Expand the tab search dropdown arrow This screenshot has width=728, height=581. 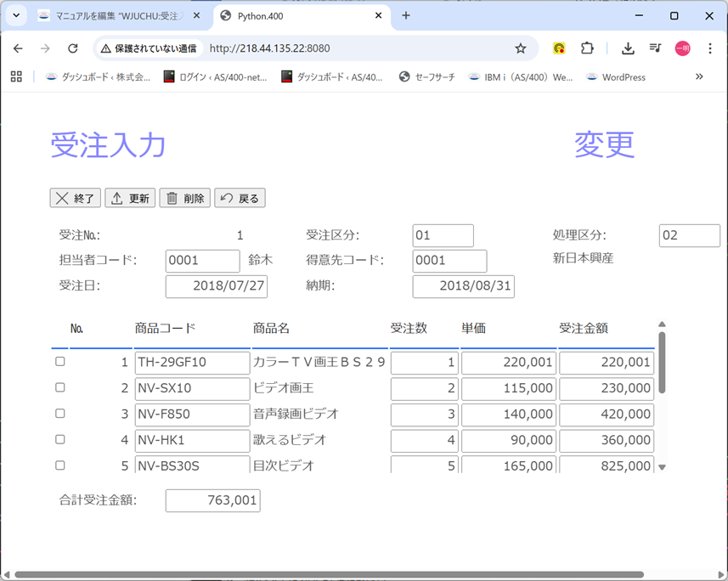pos(15,16)
